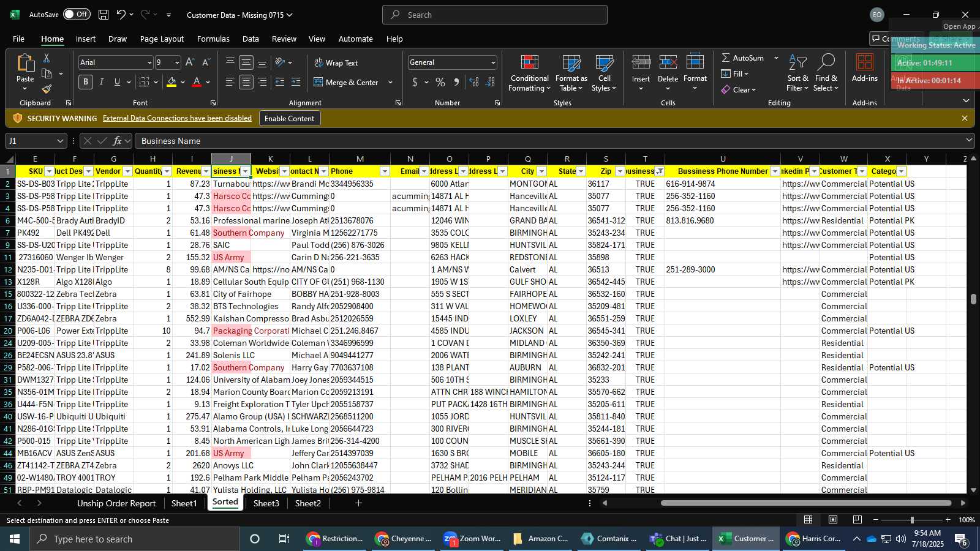The height and width of the screenshot is (551, 980).
Task: Click the Borders icon
Action: point(145,82)
